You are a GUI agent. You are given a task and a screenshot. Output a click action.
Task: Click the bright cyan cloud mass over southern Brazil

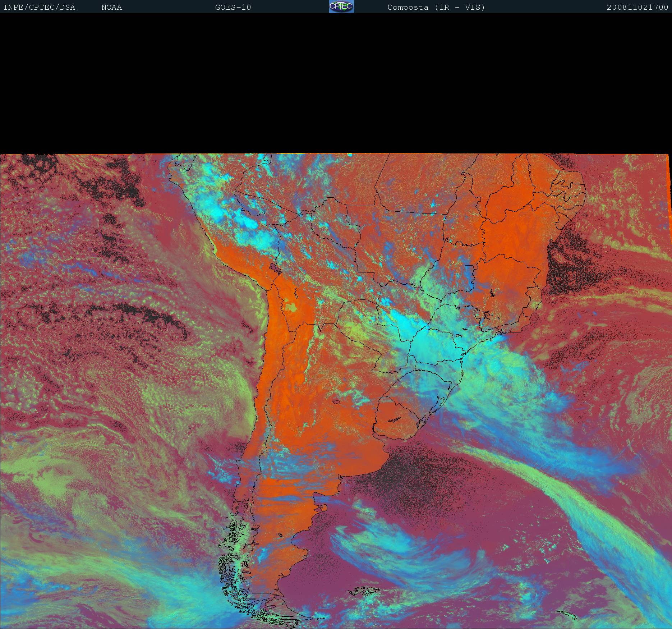(x=431, y=345)
